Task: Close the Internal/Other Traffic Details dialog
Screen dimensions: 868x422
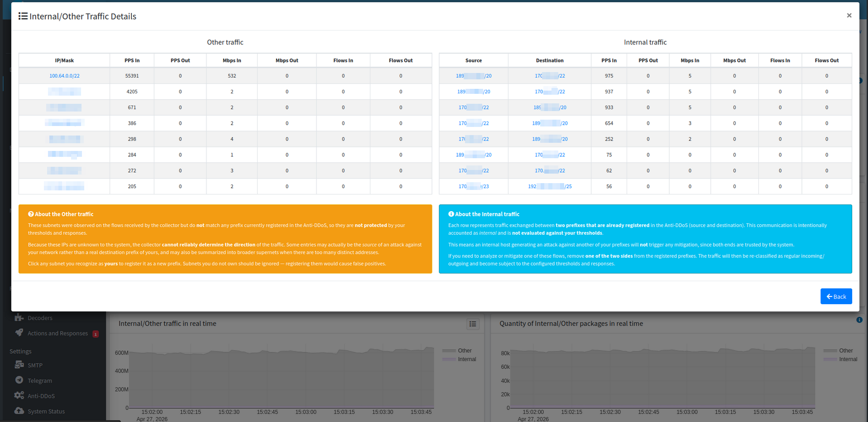Action: tap(849, 15)
